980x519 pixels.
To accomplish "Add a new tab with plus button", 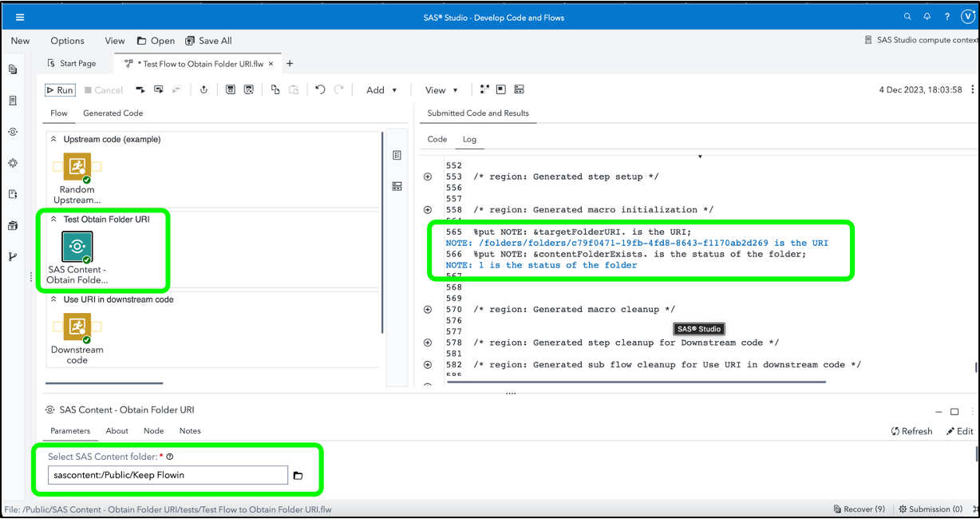I will tap(290, 64).
